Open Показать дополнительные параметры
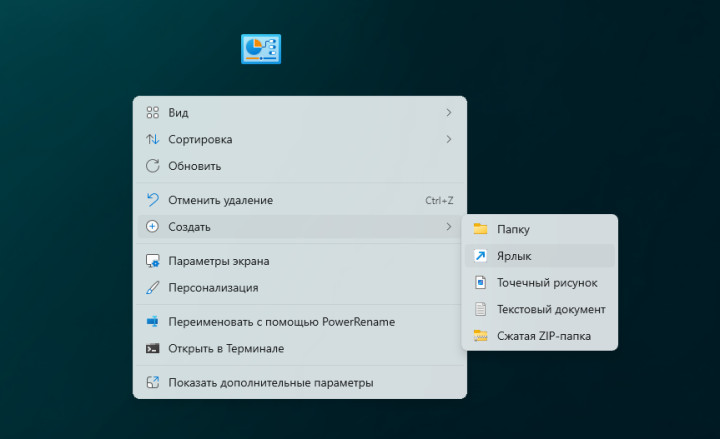This screenshot has height=439, width=720. [270, 383]
